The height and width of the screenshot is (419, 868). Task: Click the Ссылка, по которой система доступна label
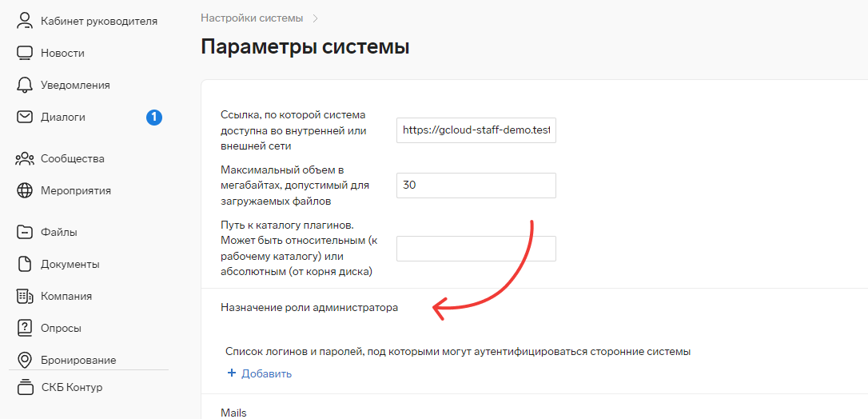point(294,130)
